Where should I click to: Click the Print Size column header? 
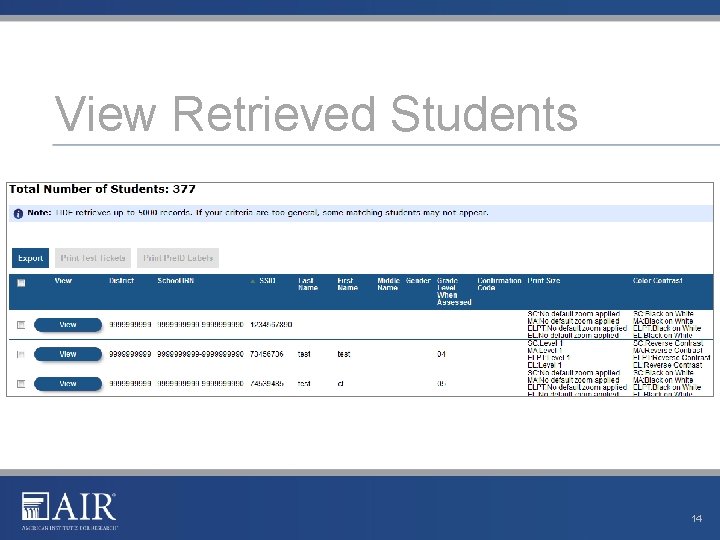tap(544, 281)
